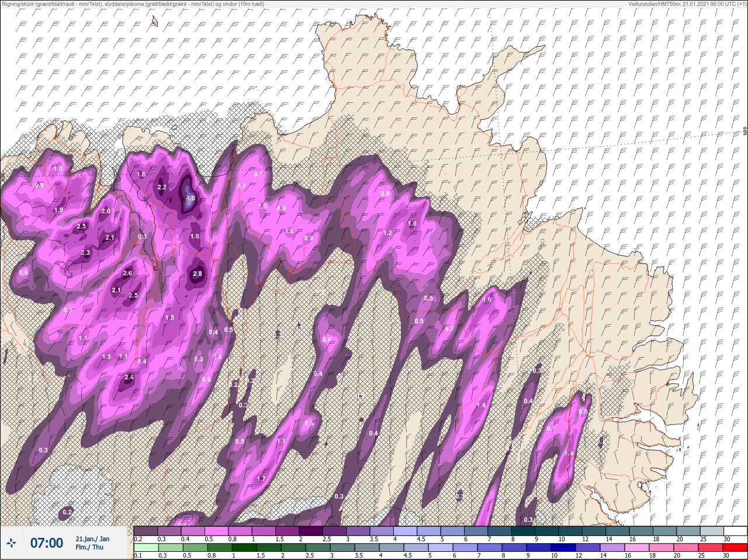Select the pale green swatch labeled 0.1

(146, 548)
